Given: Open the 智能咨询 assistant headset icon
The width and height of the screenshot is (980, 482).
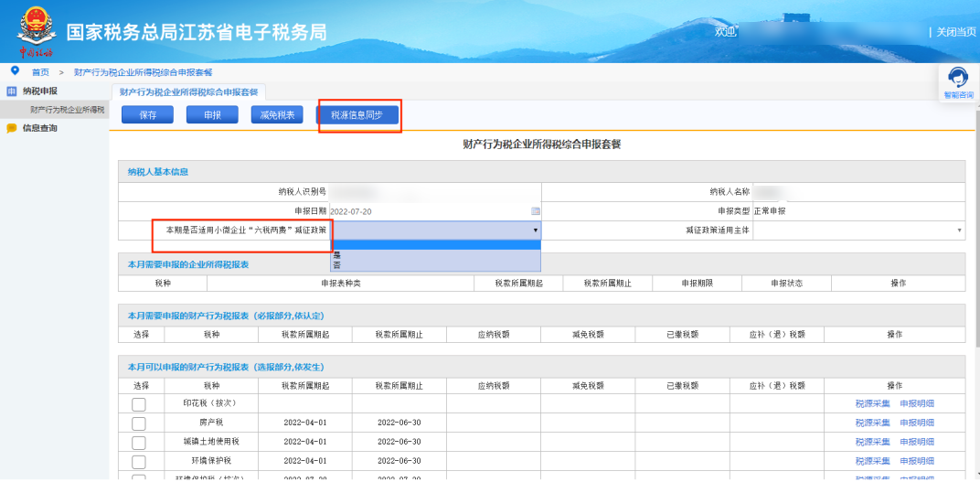Looking at the screenshot, I should coord(958,78).
